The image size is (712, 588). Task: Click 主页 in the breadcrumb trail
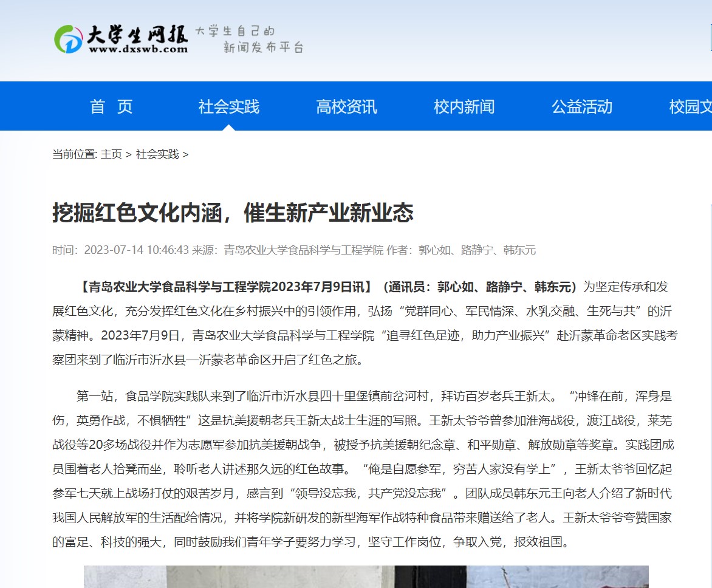(111, 154)
